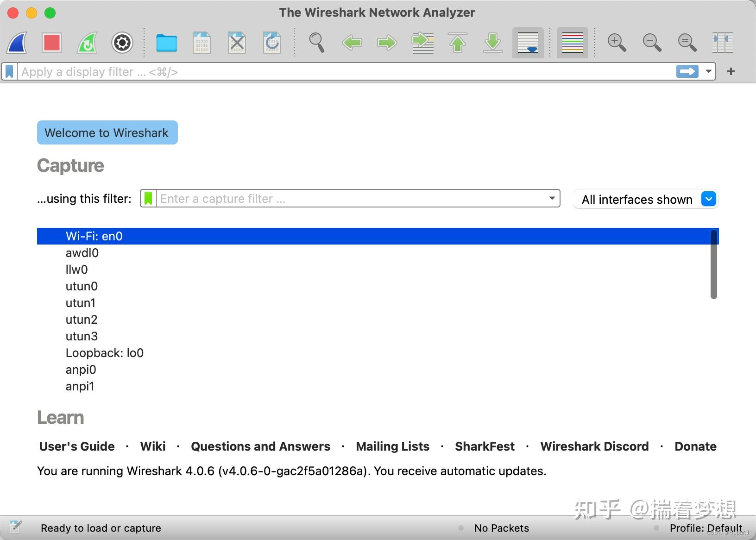Open capture options with the gear icon
Image resolution: width=756 pixels, height=540 pixels.
click(122, 43)
